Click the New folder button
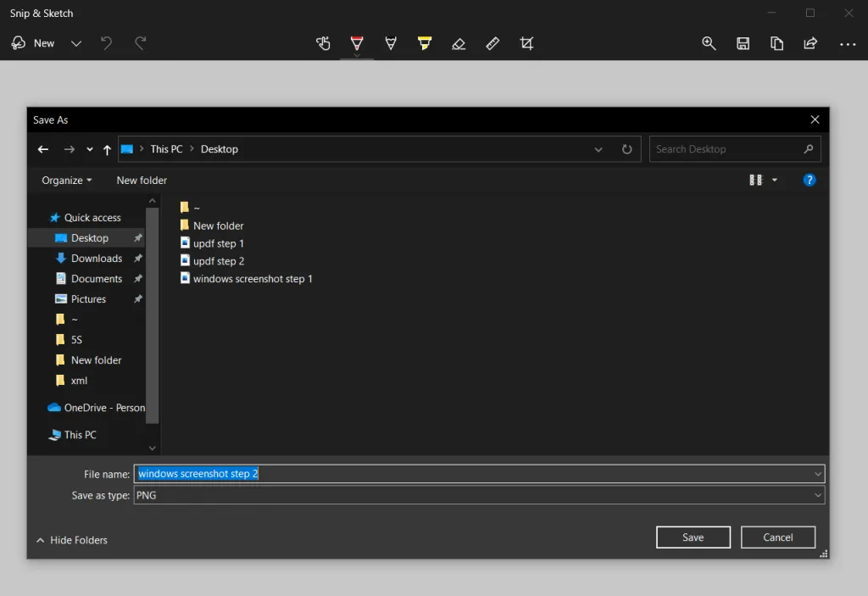The width and height of the screenshot is (868, 596). (x=141, y=180)
